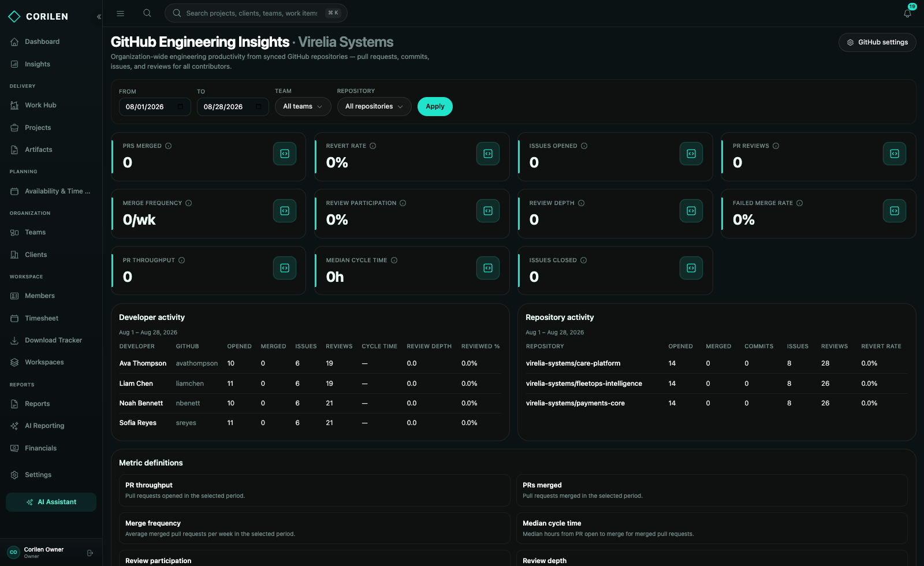Click the Revert Rate card icon

click(488, 154)
